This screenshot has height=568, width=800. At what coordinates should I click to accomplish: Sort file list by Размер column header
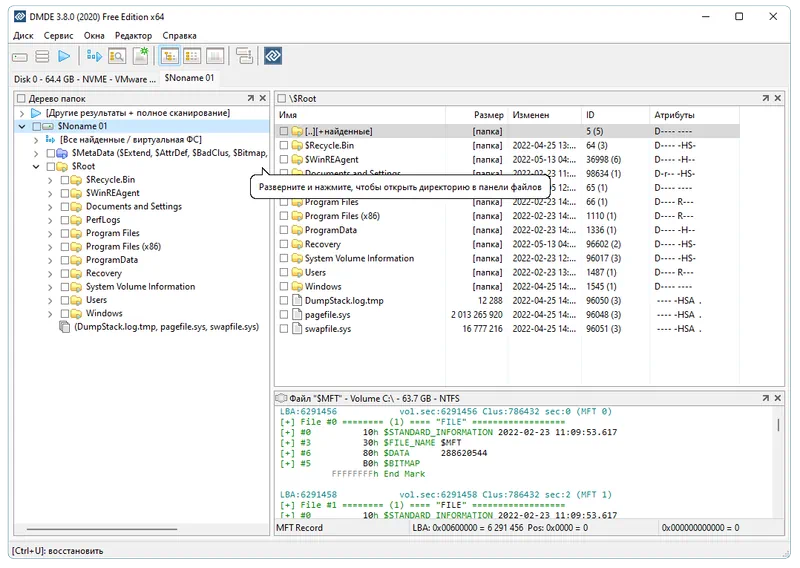point(489,115)
